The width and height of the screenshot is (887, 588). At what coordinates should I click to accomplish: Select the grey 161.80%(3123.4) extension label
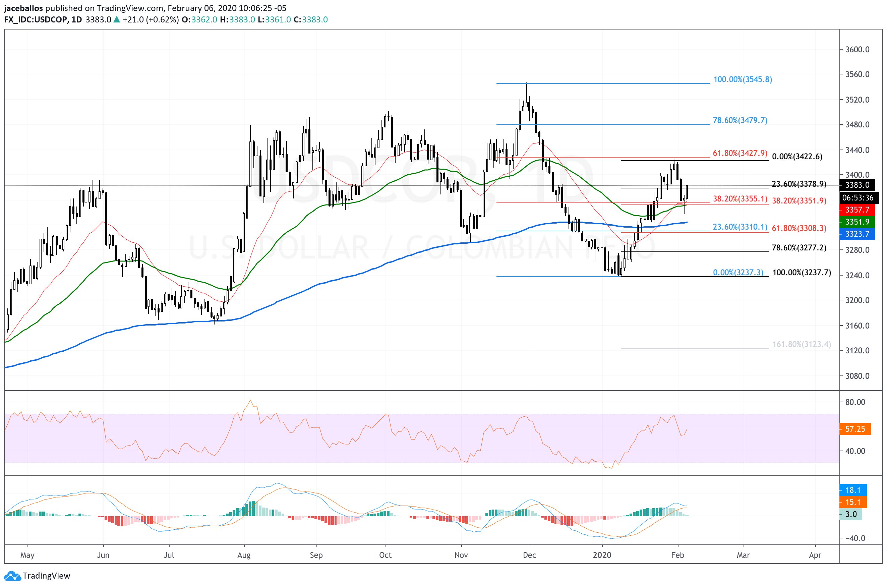(802, 344)
